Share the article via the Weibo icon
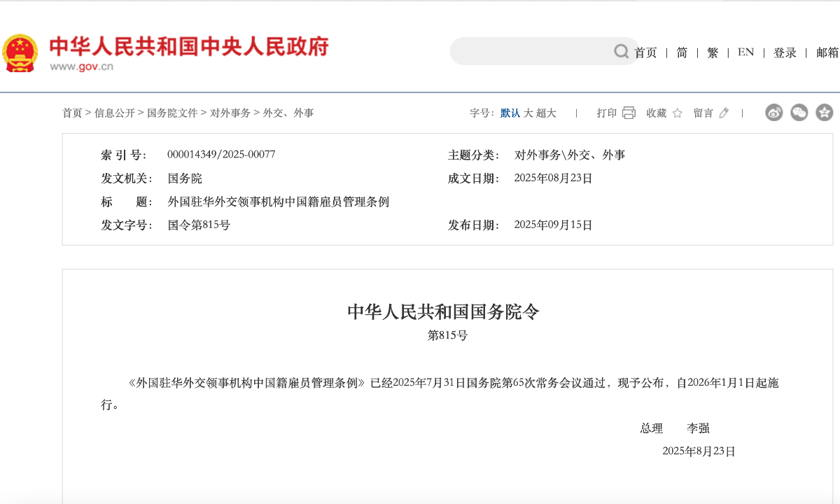The height and width of the screenshot is (504, 840). 773,112
